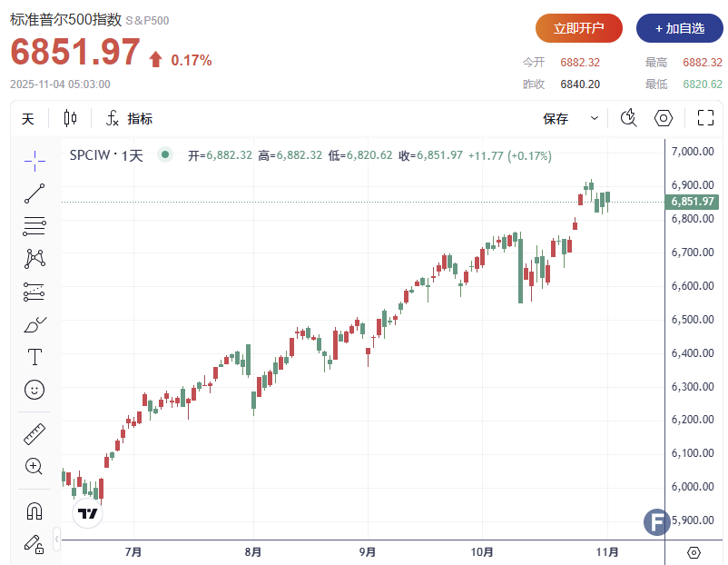Click the 8月 label on time axis
Viewport: 728px width, 565px height.
click(x=253, y=552)
